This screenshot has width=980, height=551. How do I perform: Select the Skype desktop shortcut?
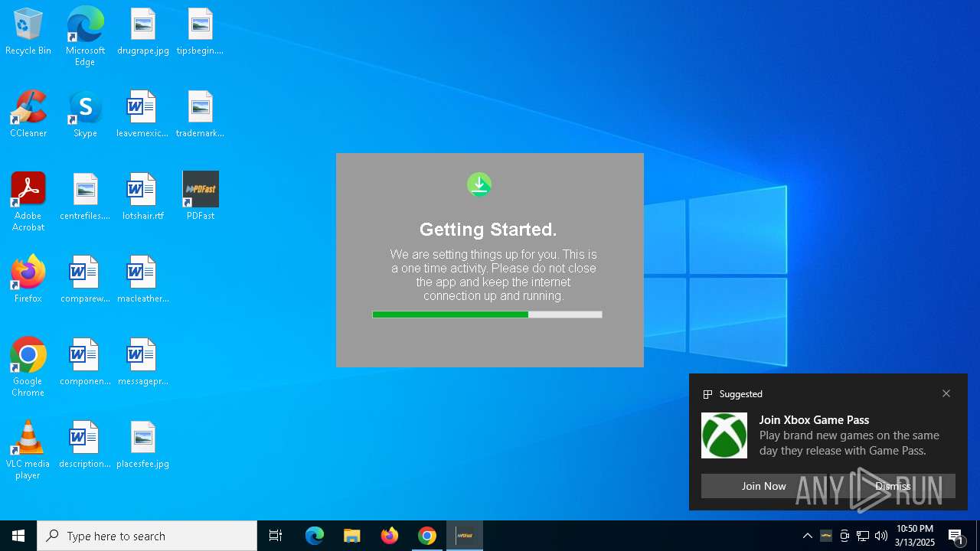coord(85,115)
